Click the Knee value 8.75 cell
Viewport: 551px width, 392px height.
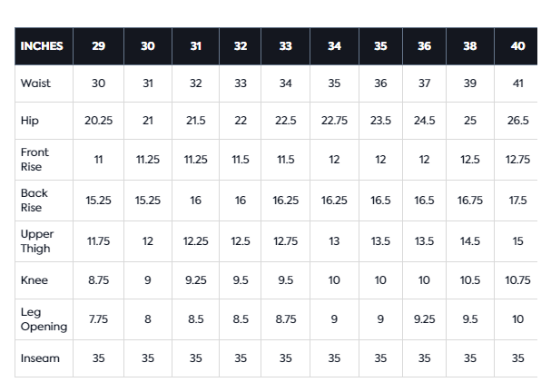tap(98, 281)
